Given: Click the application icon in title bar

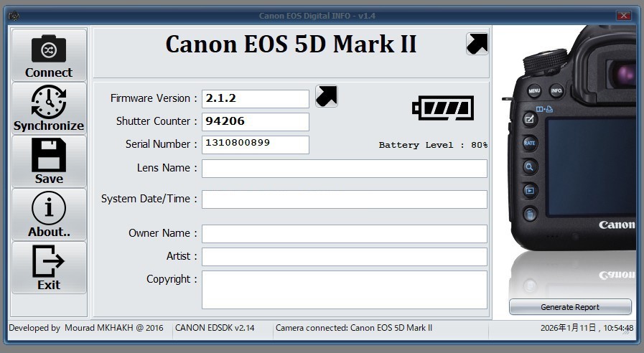Looking at the screenshot, I should 14,16.
